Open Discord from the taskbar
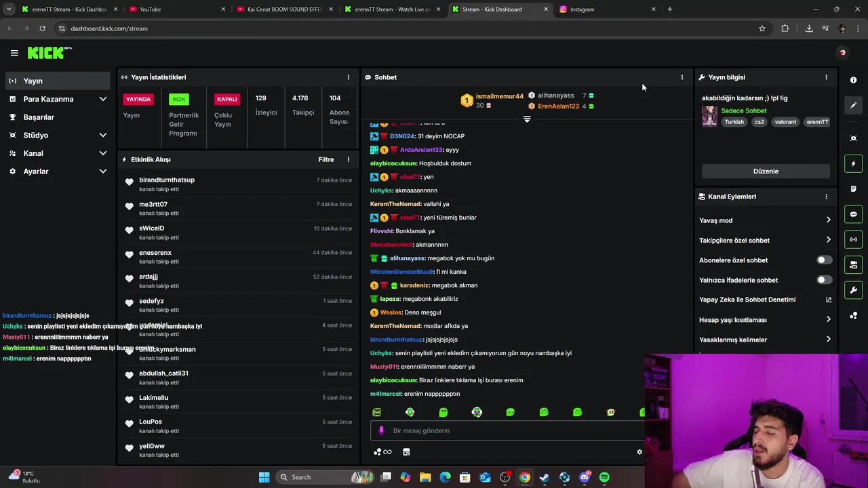 tap(585, 477)
